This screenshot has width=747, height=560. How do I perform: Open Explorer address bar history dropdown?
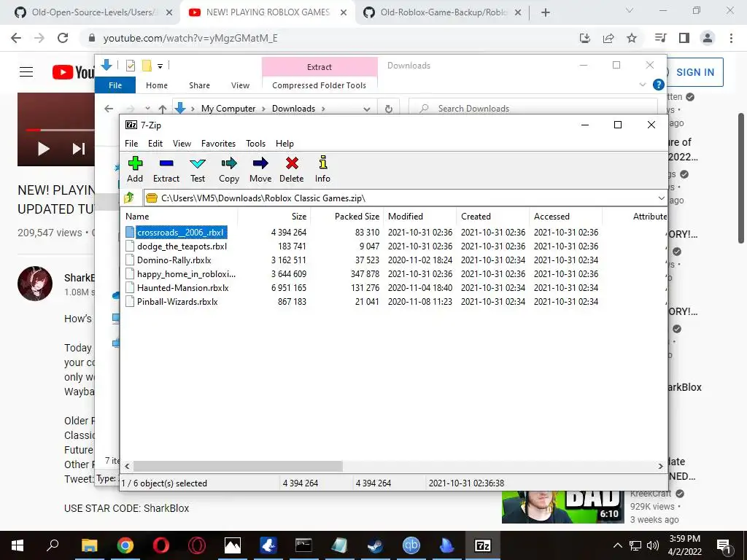coord(366,109)
